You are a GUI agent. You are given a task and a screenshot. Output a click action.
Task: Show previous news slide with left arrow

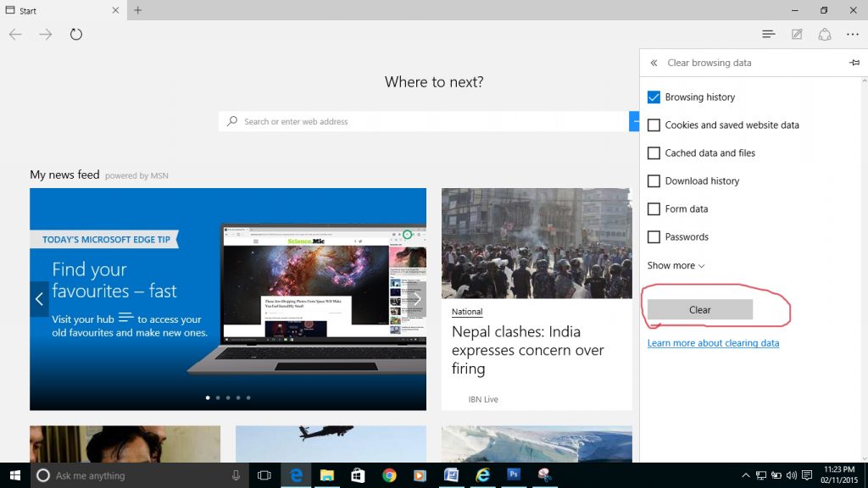pos(39,299)
